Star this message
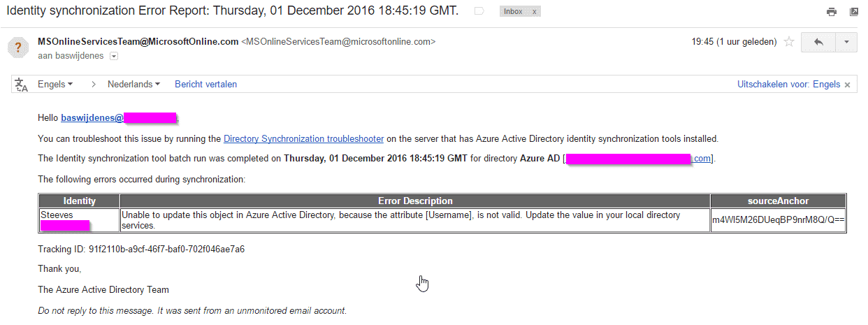This screenshot has height=325, width=868. point(788,42)
